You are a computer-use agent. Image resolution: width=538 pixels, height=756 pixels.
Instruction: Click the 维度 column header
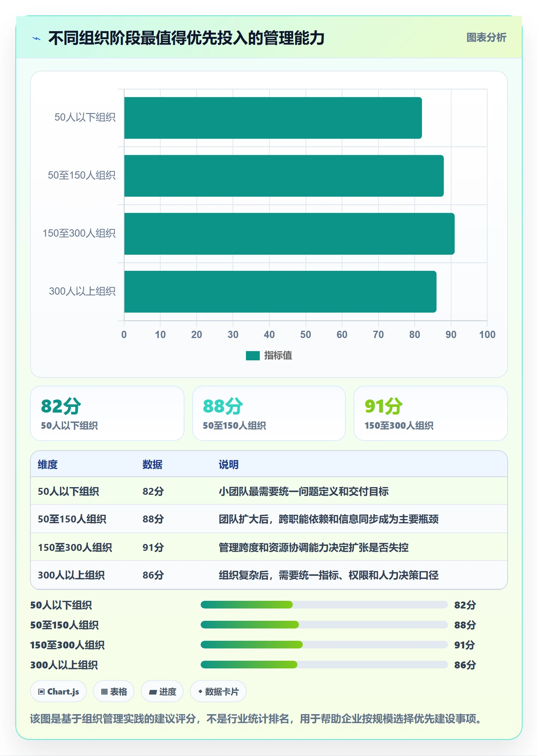tap(48, 464)
